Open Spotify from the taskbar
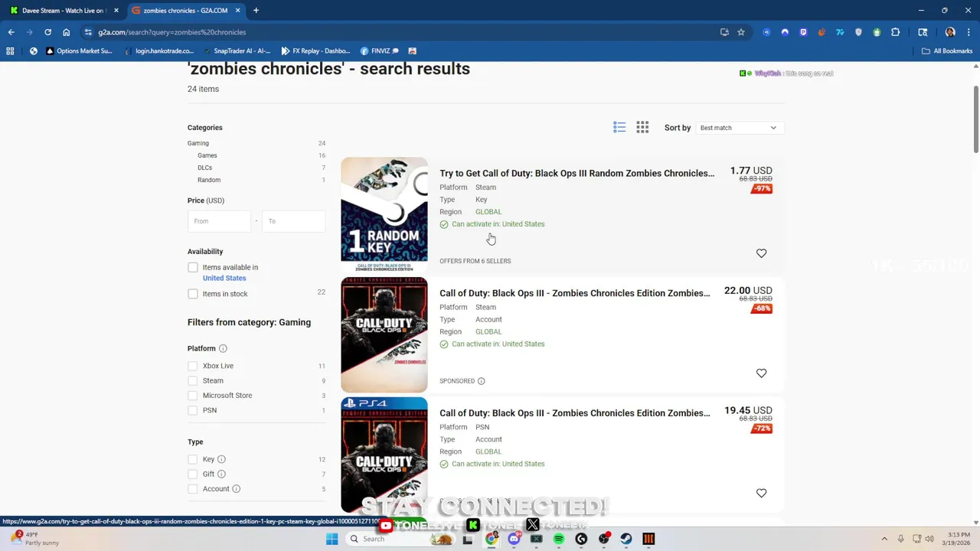 tap(559, 539)
